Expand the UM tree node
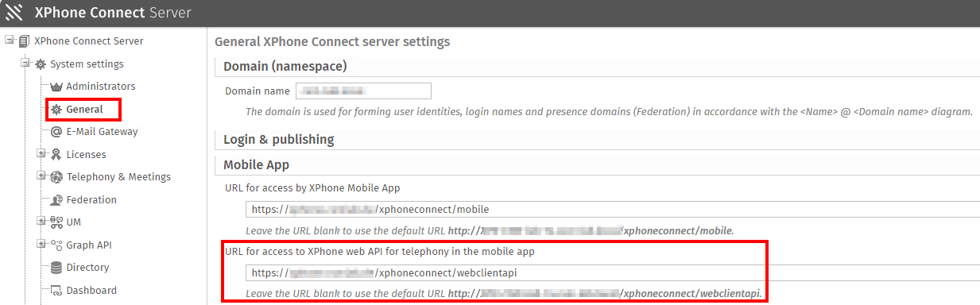This screenshot has height=305, width=980. click(41, 222)
